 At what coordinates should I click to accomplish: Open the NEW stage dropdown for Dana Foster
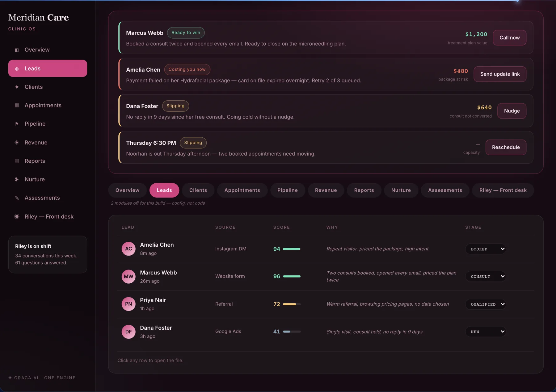tap(486, 332)
